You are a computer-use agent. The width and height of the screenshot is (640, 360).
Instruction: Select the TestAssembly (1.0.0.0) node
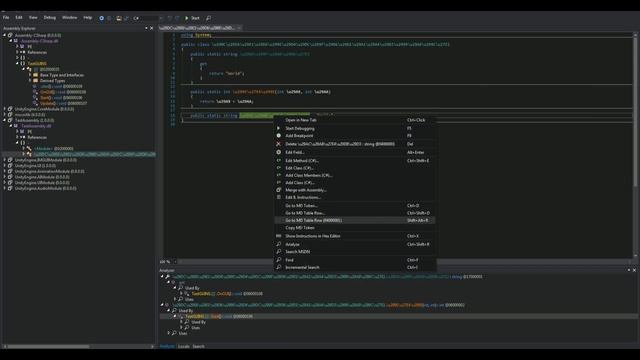click(34, 120)
